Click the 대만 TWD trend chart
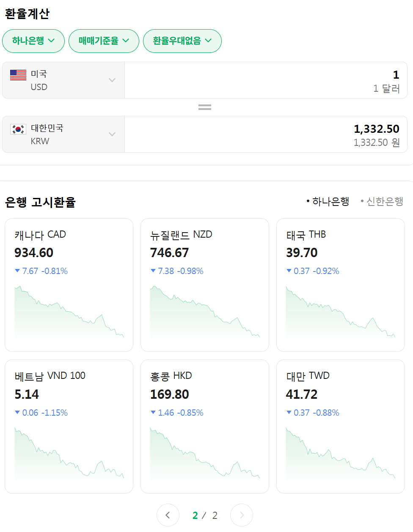Viewport: 413px width, 532px height. tap(341, 454)
